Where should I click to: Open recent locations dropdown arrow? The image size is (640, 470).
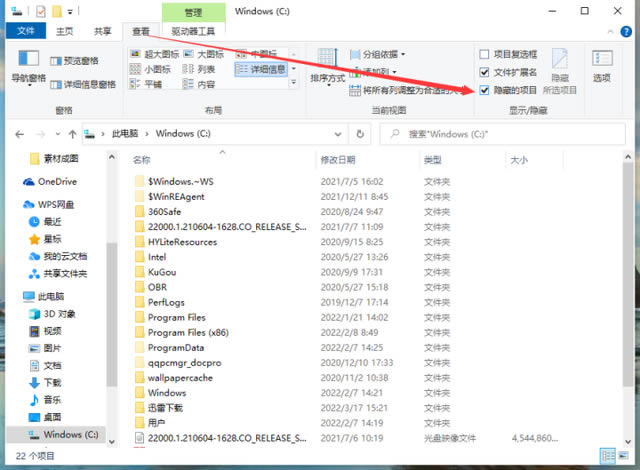(x=58, y=134)
